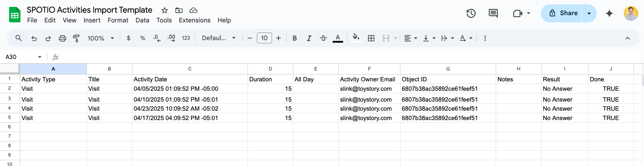Screen dimensions: 644x166
Task: Click the document title text
Action: (89, 10)
